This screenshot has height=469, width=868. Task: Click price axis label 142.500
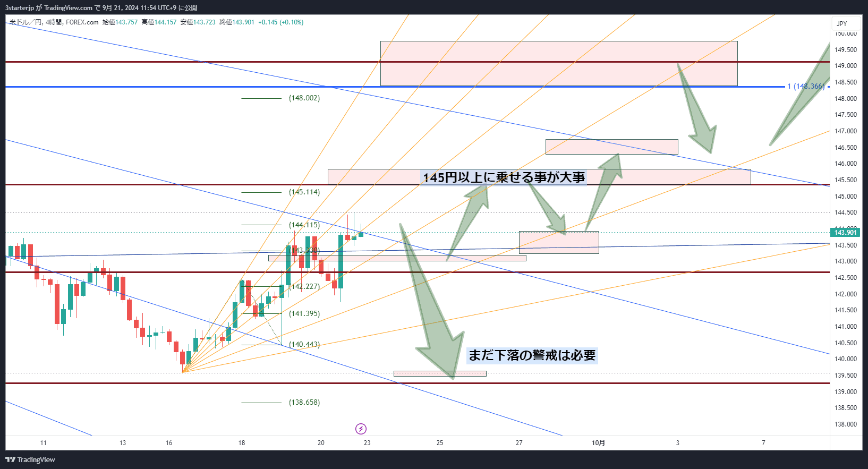click(846, 278)
